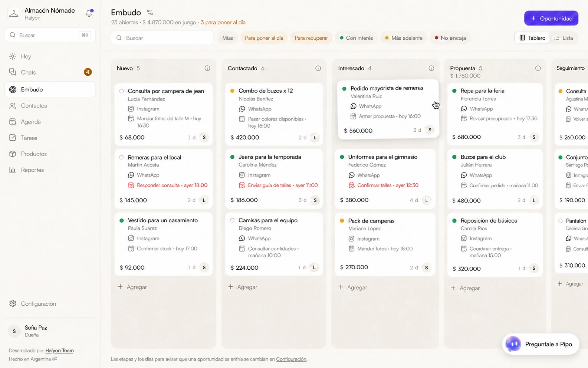
Task: Click the filter settings icon beside Embudo
Action: pos(150,13)
